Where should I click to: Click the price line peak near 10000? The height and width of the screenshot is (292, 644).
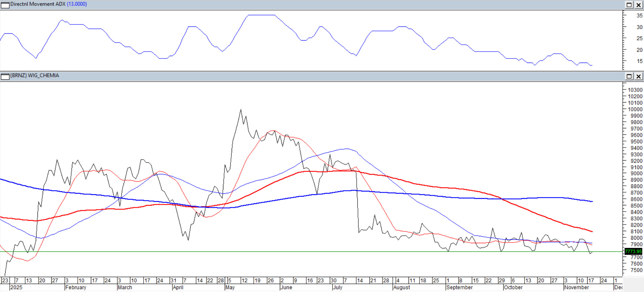click(x=241, y=110)
